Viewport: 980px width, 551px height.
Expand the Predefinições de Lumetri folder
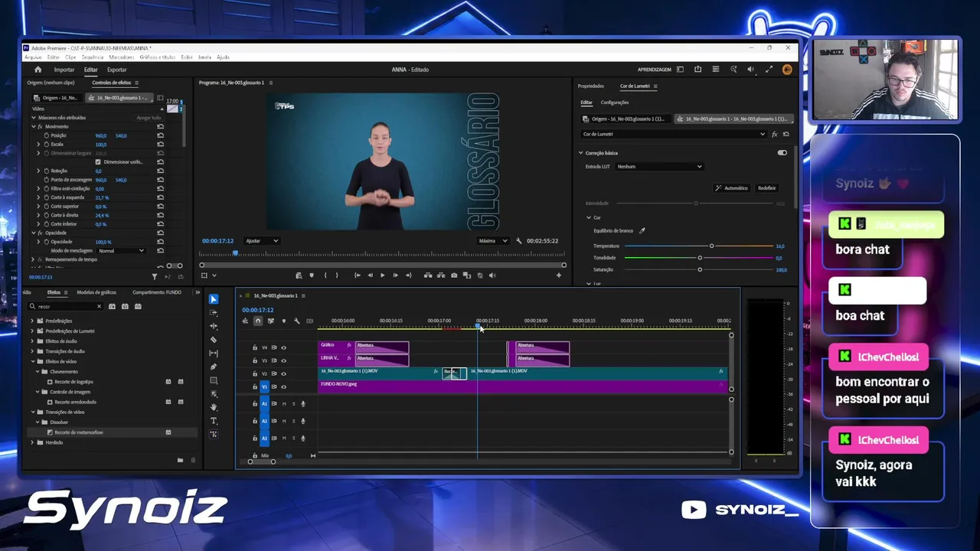tap(32, 331)
